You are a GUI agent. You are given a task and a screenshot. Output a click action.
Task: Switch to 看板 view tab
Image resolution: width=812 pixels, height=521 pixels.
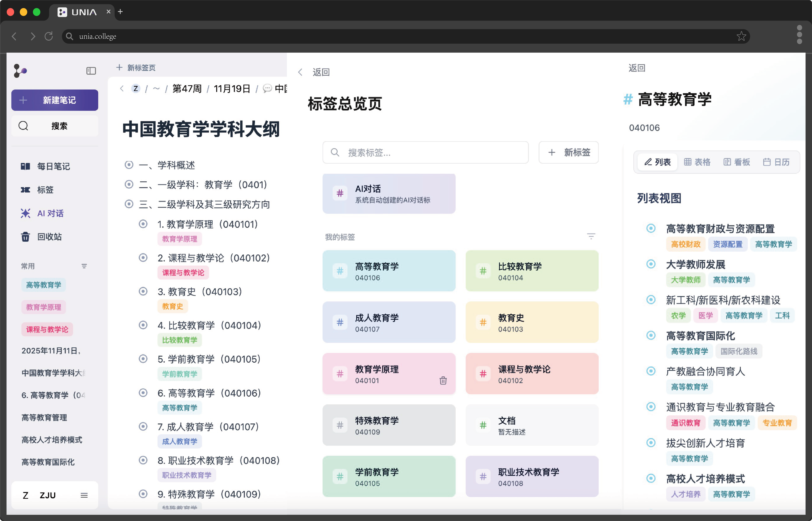tap(737, 162)
